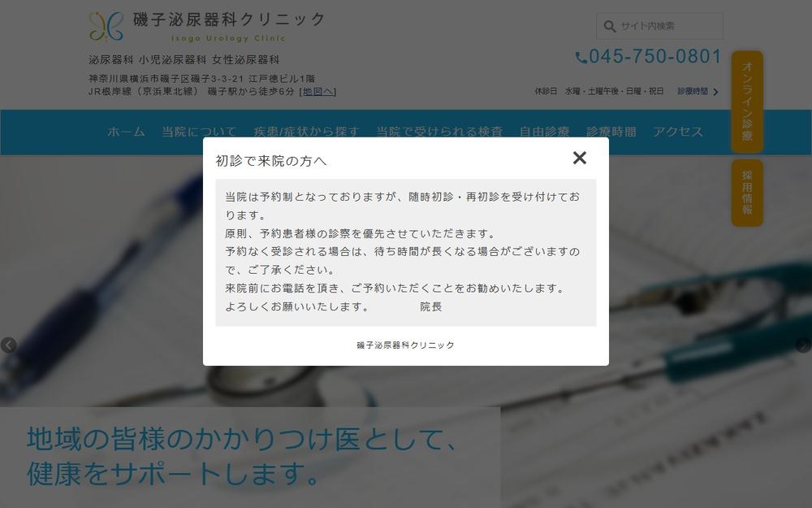This screenshot has height=508, width=812.
Task: Click the 休診日 水曜・土曜午後 text
Action: [x=599, y=91]
